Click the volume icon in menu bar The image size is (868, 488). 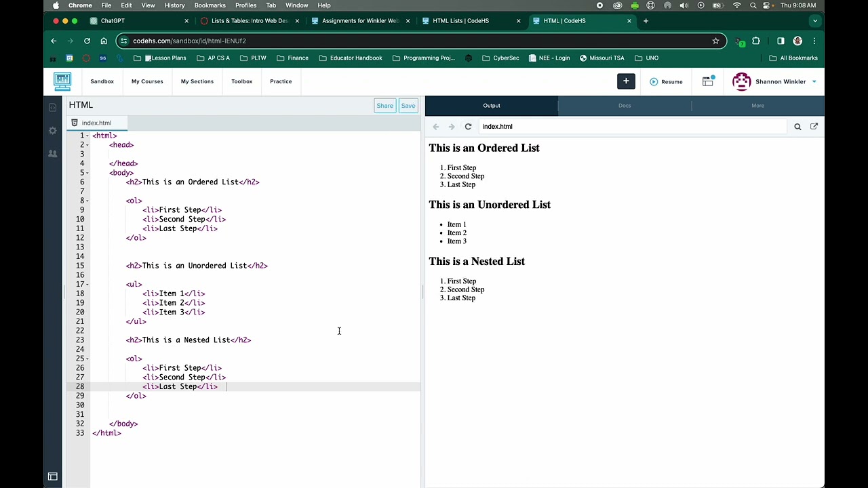[684, 5]
